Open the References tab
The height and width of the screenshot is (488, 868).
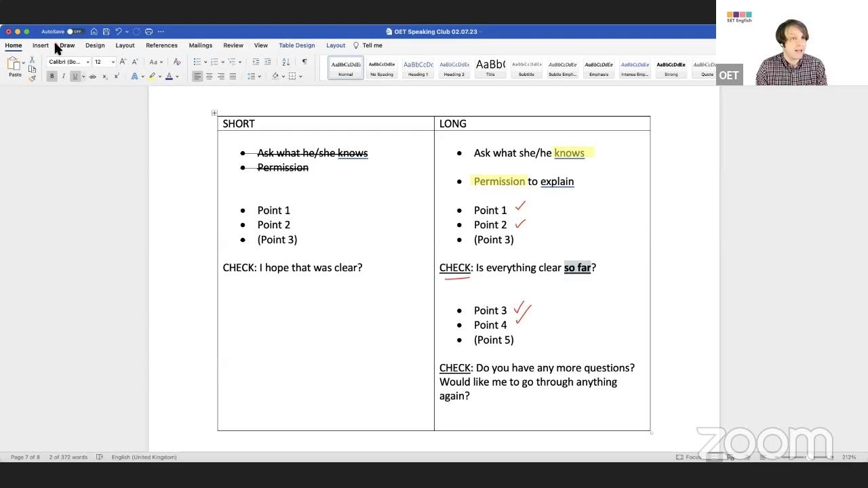click(x=161, y=45)
